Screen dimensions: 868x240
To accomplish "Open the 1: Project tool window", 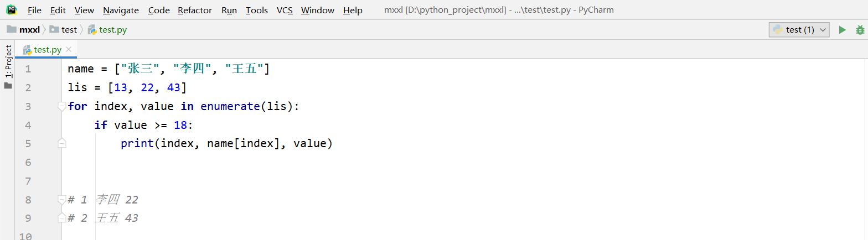I will point(8,61).
